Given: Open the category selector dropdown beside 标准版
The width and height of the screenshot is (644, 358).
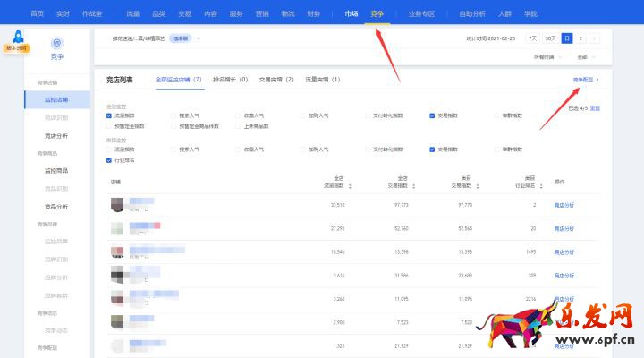Looking at the screenshot, I should tap(198, 38).
